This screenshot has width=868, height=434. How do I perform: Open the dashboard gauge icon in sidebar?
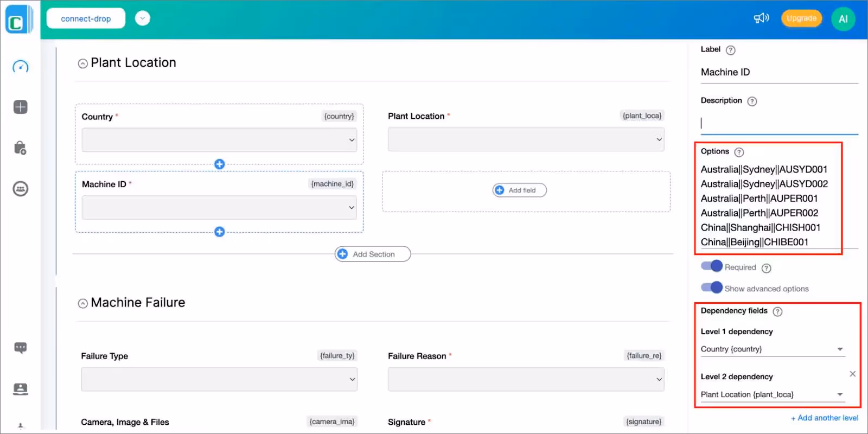[x=20, y=67]
